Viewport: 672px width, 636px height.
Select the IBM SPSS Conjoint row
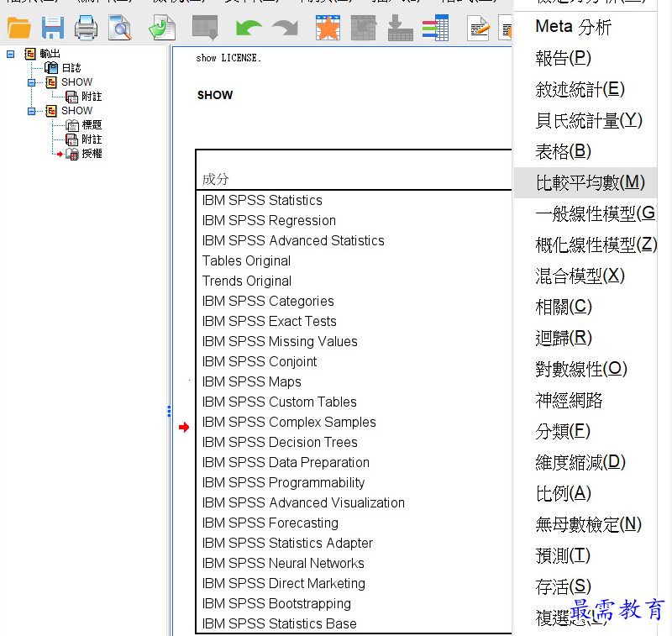point(260,361)
